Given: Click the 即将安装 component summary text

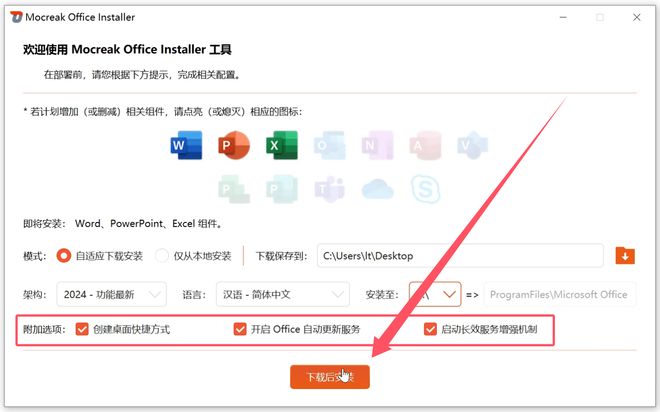Looking at the screenshot, I should tap(122, 223).
